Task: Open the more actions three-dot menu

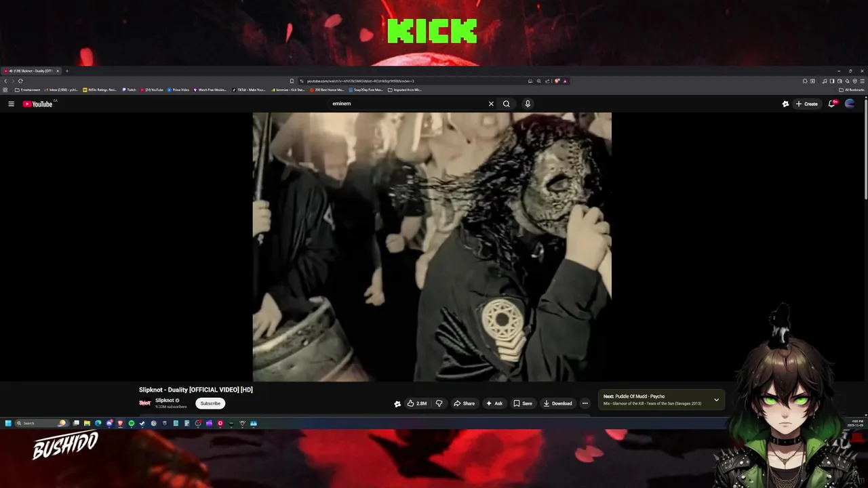Action: coord(585,403)
